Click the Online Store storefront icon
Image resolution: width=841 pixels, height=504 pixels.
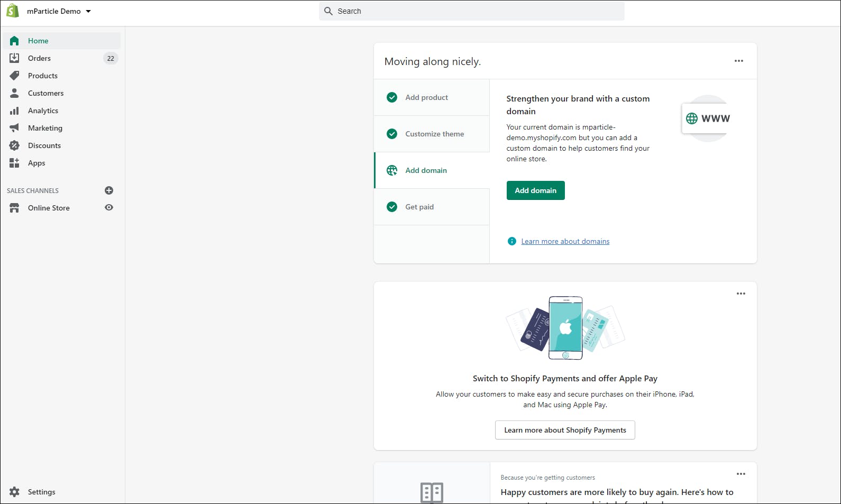14,208
